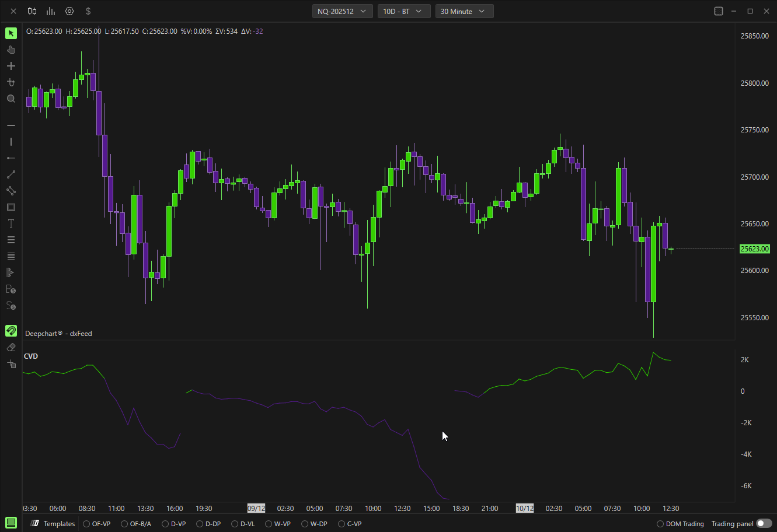
Task: Open chart settings gear icon
Action: (69, 11)
